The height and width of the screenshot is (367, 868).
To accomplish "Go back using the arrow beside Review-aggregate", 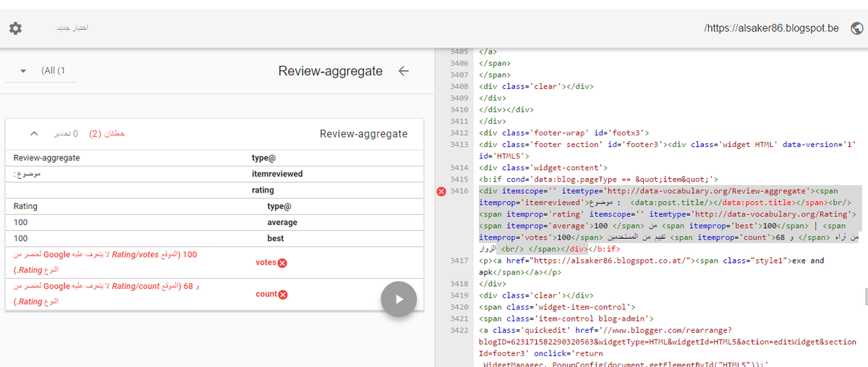I will (404, 71).
